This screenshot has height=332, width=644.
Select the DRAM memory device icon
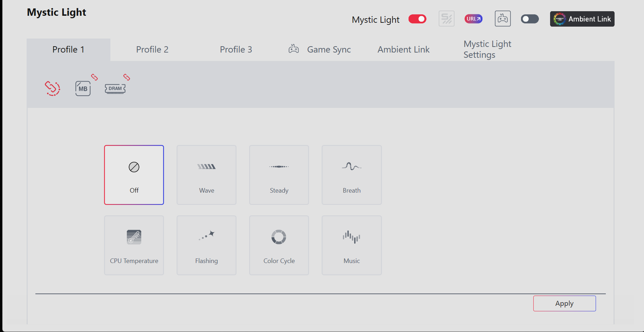[x=115, y=89]
